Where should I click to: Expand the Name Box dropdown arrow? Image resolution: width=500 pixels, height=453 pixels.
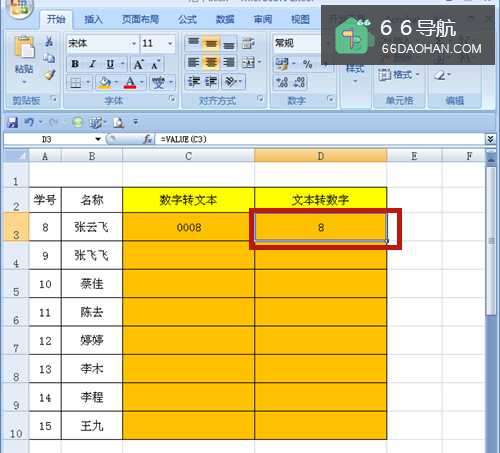click(98, 139)
